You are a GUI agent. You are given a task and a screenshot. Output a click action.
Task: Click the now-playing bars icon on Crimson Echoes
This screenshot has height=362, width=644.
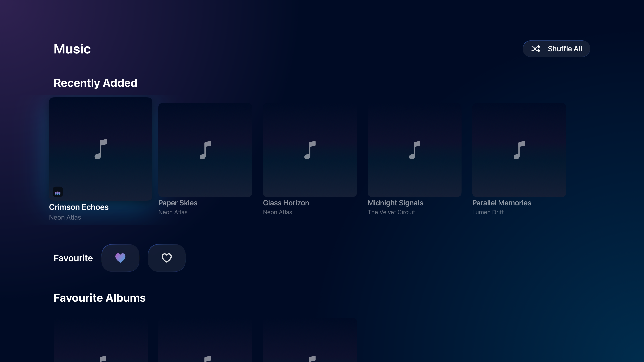tap(58, 192)
